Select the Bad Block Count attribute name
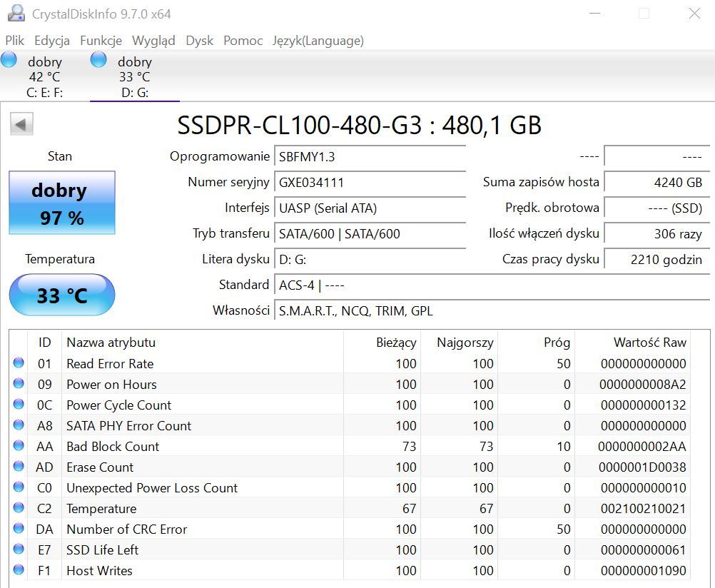The width and height of the screenshot is (715, 588). pos(113,446)
